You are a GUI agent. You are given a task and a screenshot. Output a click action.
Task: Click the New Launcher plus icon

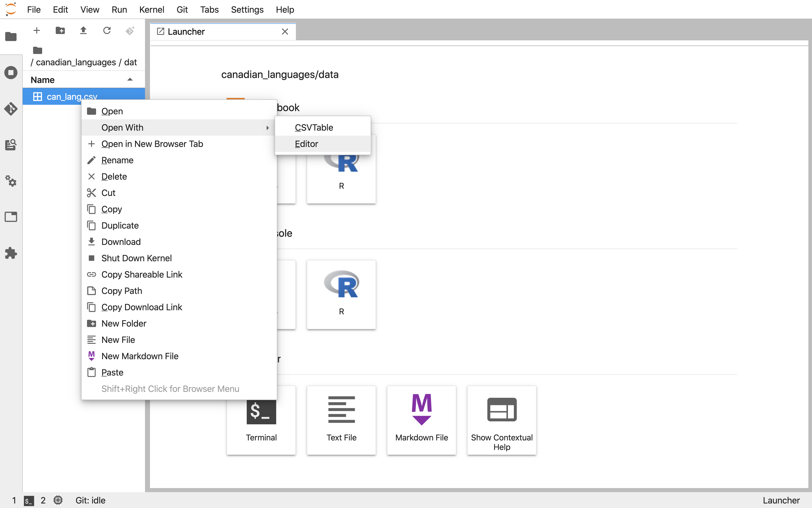point(36,31)
